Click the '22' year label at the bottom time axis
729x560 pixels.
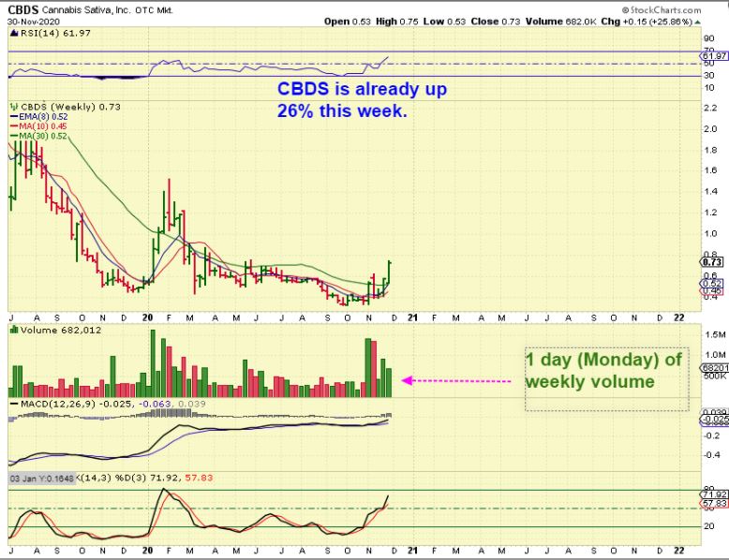click(x=679, y=551)
